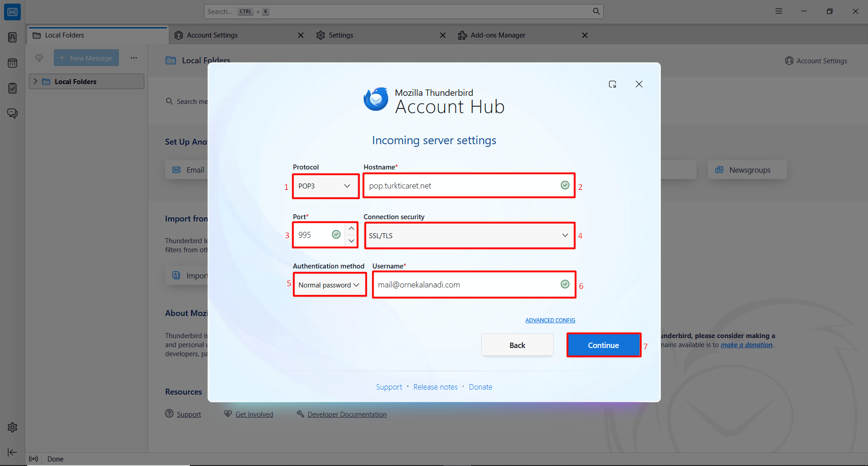Open Address Book from left sidebar
The image size is (868, 466).
pyautogui.click(x=12, y=38)
